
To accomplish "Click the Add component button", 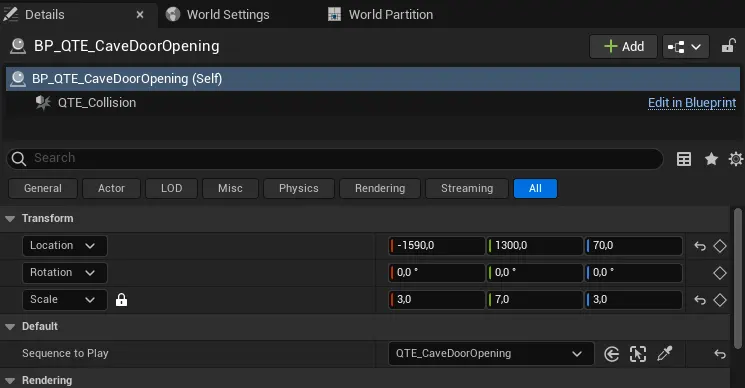I will (623, 47).
